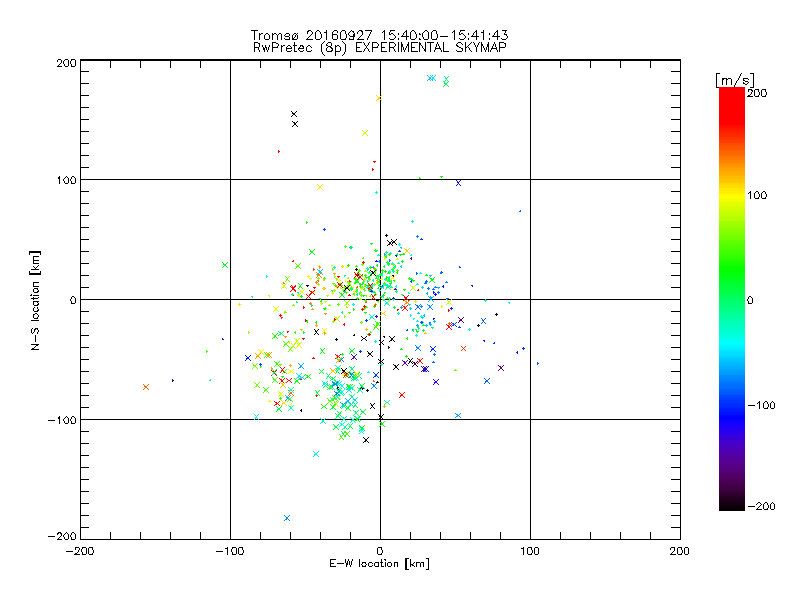
Task: Select the subtitle 'RwPretec (8p) EXPERIMENTAL SKYMAP'
Action: [x=379, y=48]
